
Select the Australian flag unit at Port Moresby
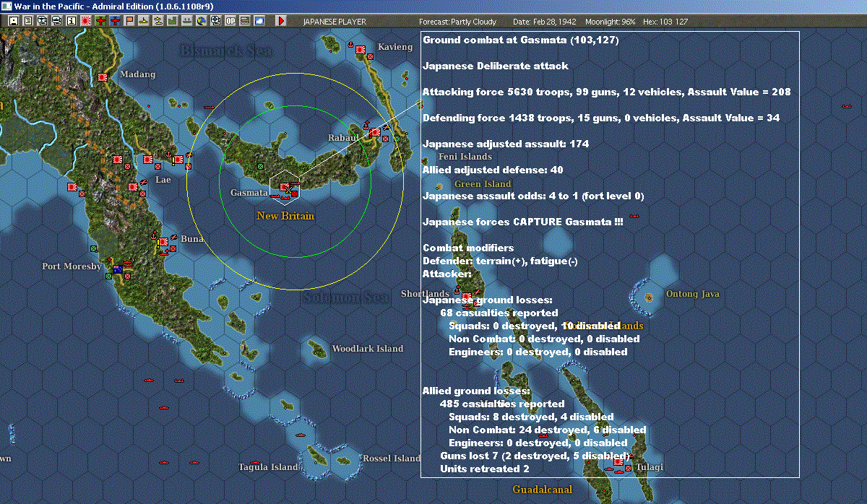[x=117, y=269]
